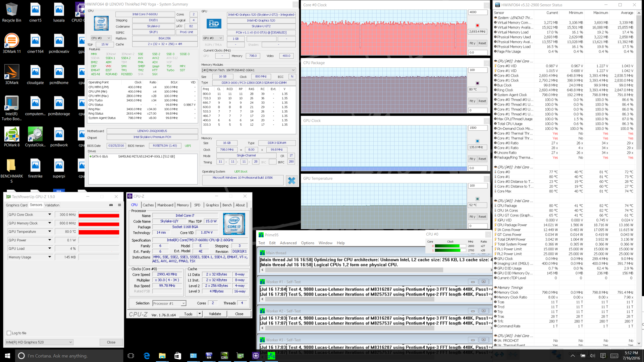
Task: Click the GPU Temperature red usage bar
Action: [99, 232]
